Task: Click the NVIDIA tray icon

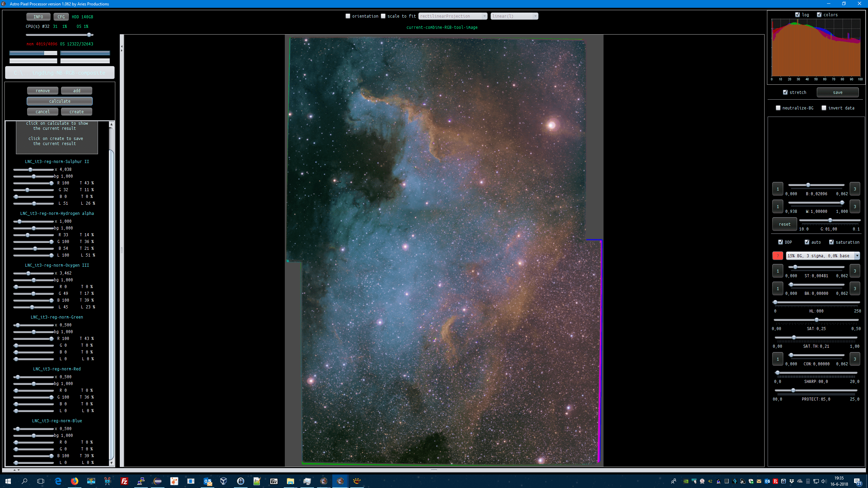Action: 686,481
